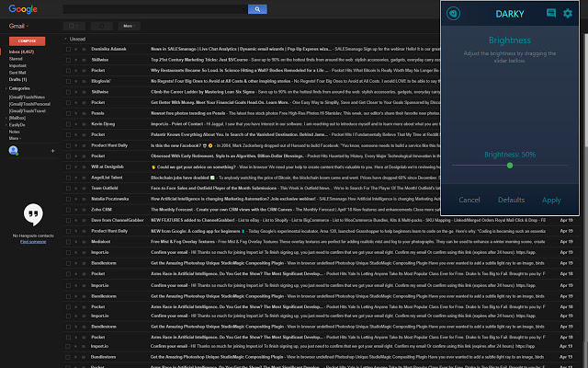Screen dimensions: 588x368
Task: Star the Bloglovin' email
Action: pos(76,81)
